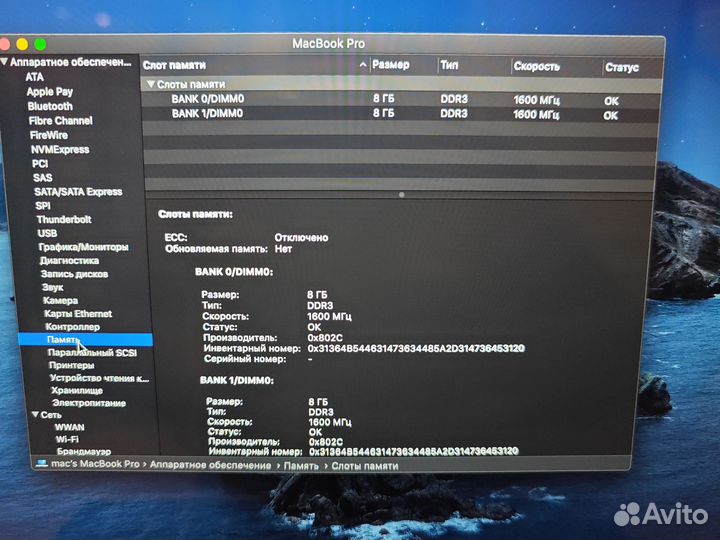Viewport: 720px width, 540px height.
Task: Open Параллельный SCSI in the sidebar
Action: click(92, 352)
